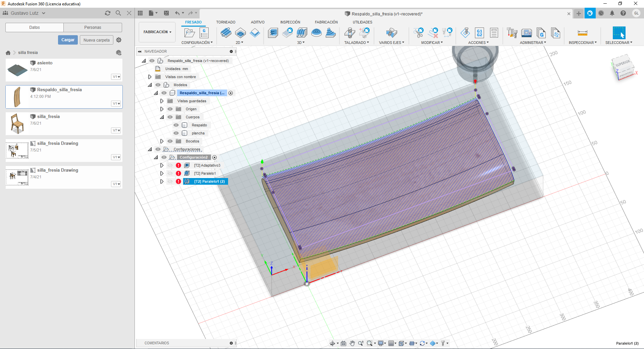Open the Machine Library icon
The image size is (644, 349).
tap(526, 33)
